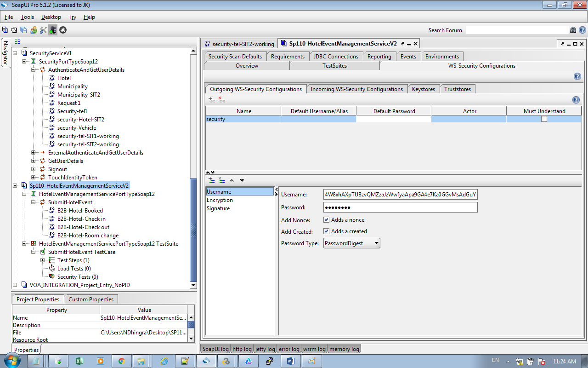This screenshot has width=588, height=368.
Task: Click the Save All Projects toolbar icon
Action: coord(23,30)
